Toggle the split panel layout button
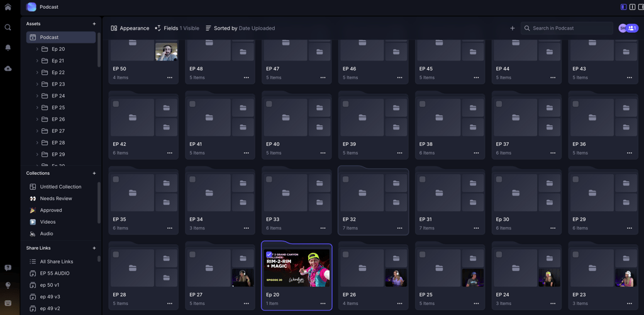 click(631, 6)
